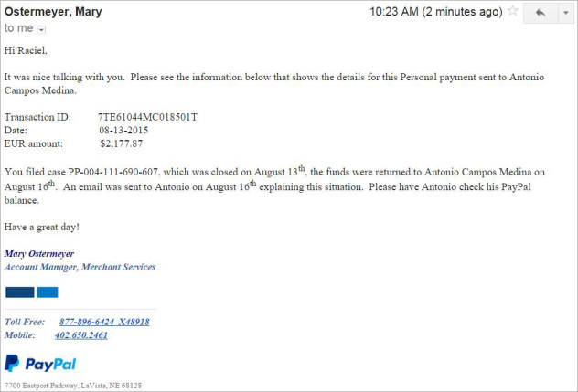Image resolution: width=578 pixels, height=392 pixels.
Task: Show details arrow next to "to me"
Action: tap(42, 30)
